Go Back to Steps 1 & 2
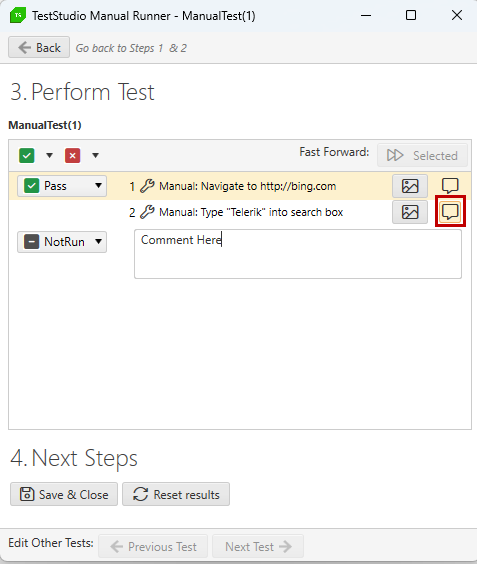The width and height of the screenshot is (477, 564). [39, 47]
